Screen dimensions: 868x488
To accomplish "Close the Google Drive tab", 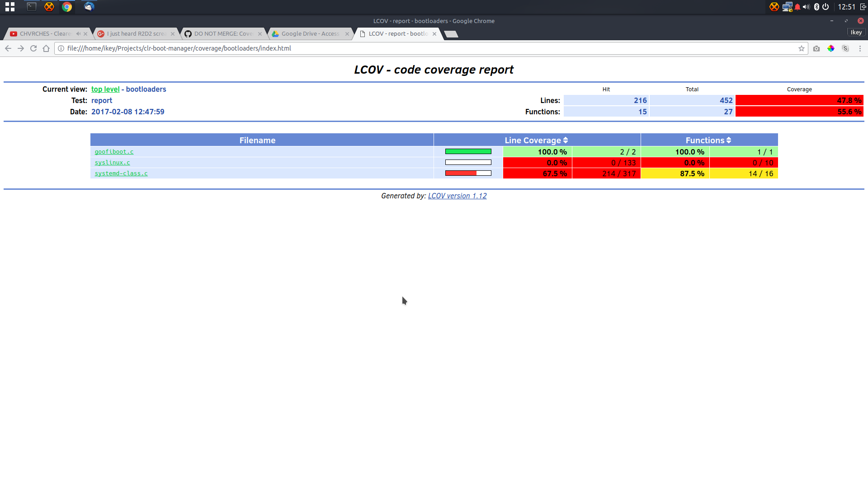I will coord(347,34).
